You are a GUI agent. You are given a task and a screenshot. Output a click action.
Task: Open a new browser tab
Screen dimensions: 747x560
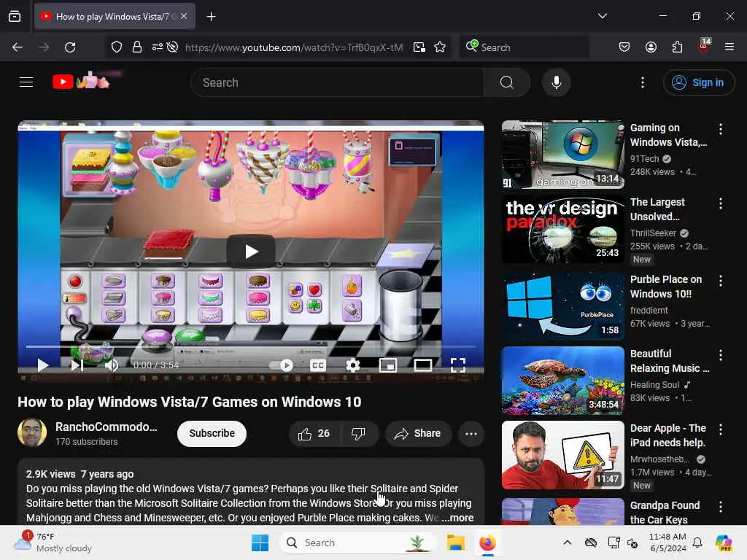(x=211, y=17)
